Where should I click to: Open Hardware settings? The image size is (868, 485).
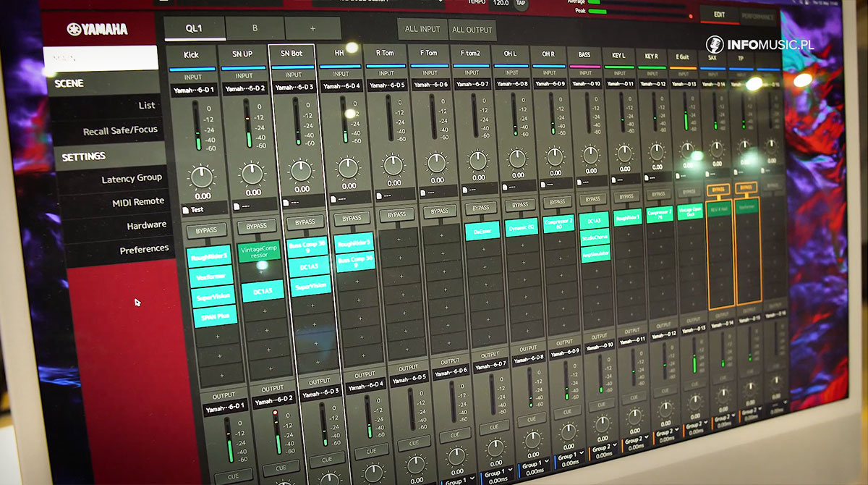pyautogui.click(x=147, y=225)
